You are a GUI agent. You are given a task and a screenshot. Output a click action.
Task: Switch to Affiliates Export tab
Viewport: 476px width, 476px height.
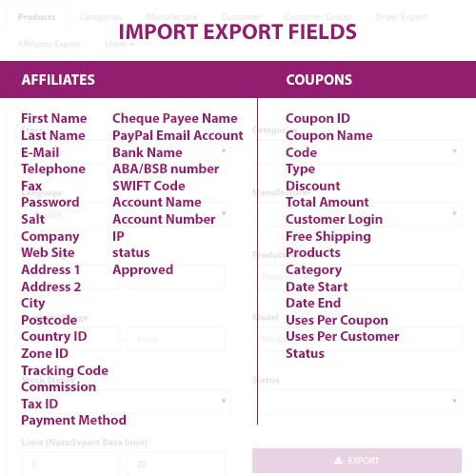(49, 44)
